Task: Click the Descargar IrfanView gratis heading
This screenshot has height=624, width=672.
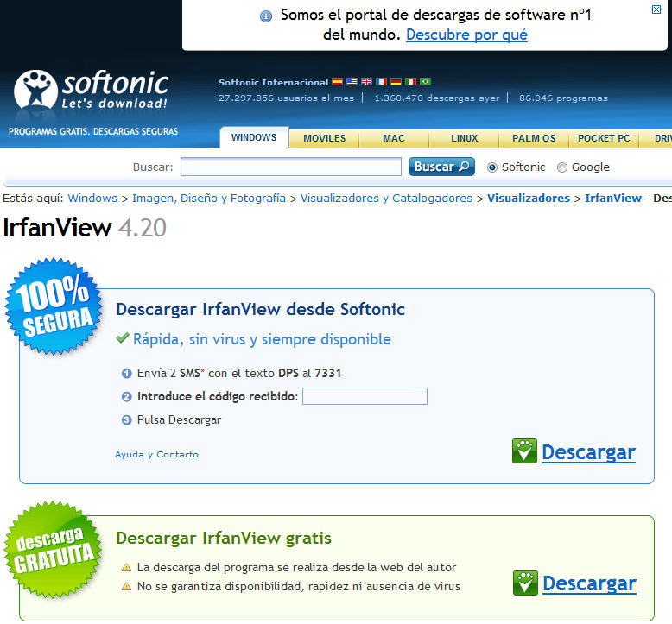Action: (x=224, y=538)
